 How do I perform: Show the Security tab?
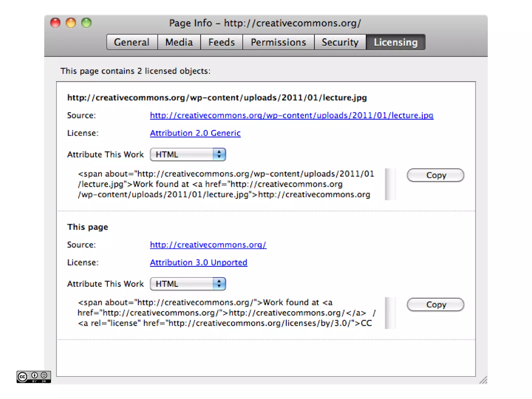pyautogui.click(x=340, y=42)
